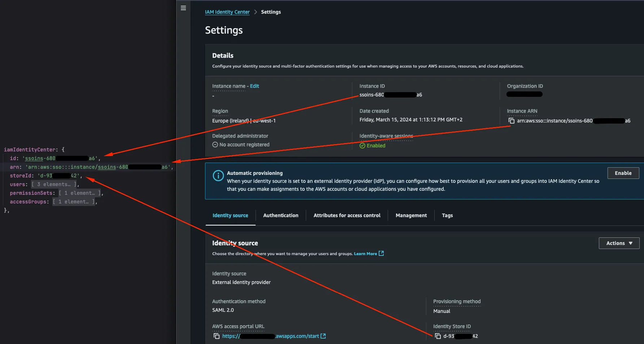
Task: Click the green Enabled status icon
Action: tap(362, 146)
